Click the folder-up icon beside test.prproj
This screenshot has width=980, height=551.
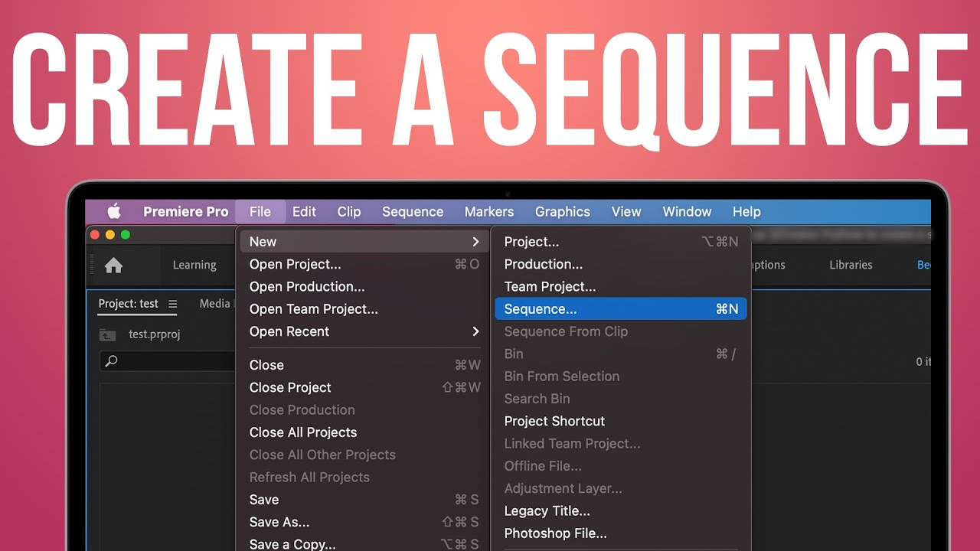pos(108,334)
